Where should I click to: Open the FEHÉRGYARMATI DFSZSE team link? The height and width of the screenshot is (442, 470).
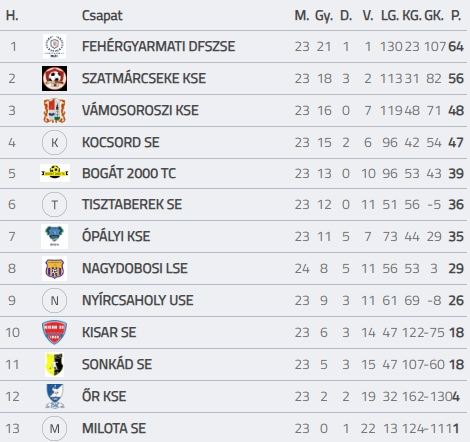pyautogui.click(x=158, y=46)
